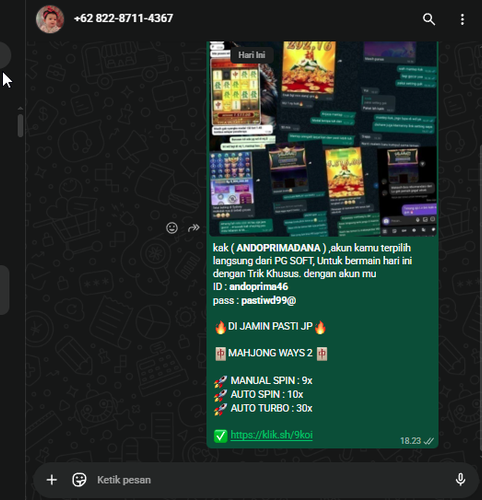Screen dimensions: 482x500
Task: Click the MAHJONG WAYS 2 line
Action: pos(271,353)
